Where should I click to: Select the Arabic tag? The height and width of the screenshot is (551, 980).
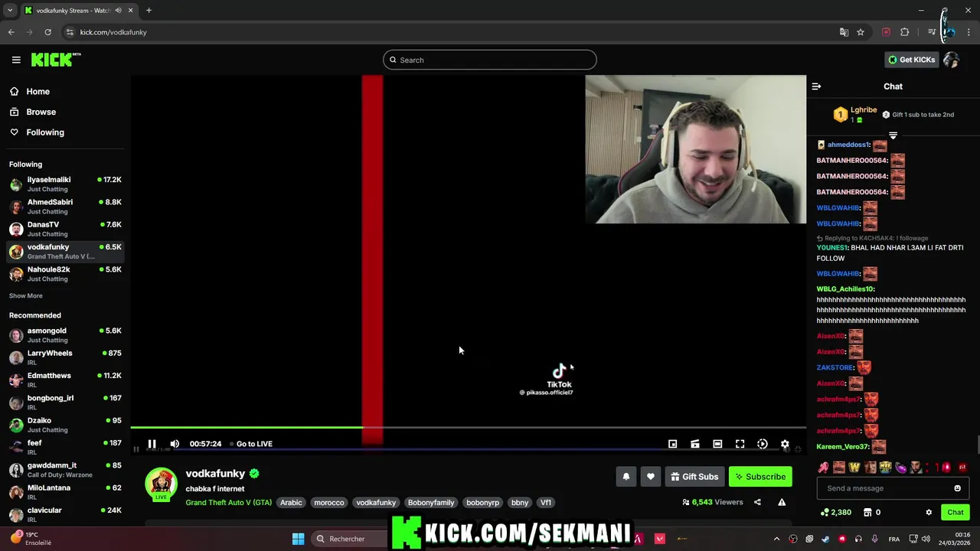291,503
